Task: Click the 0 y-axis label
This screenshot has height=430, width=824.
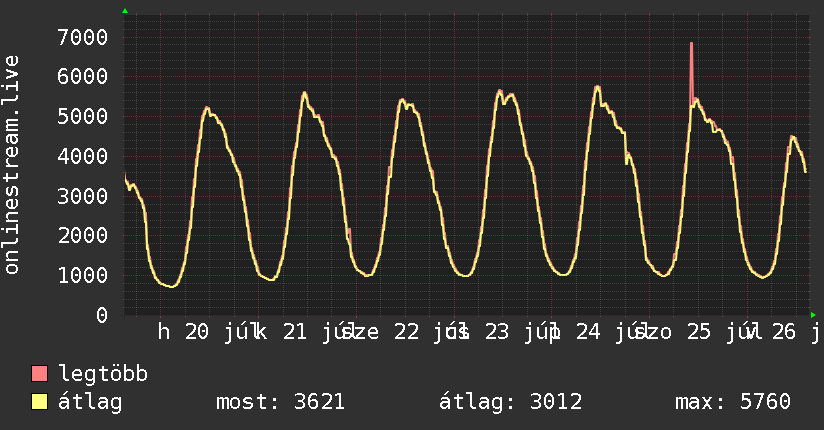Action: [102, 315]
